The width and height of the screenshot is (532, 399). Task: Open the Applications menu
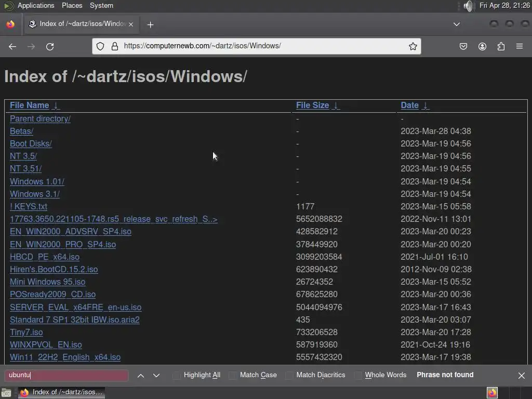[x=36, y=5]
